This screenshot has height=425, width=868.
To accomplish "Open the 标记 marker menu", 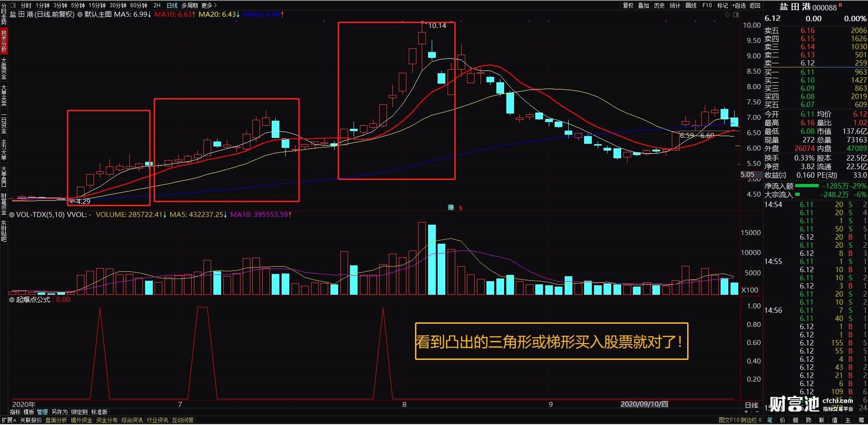I will coord(723,5).
